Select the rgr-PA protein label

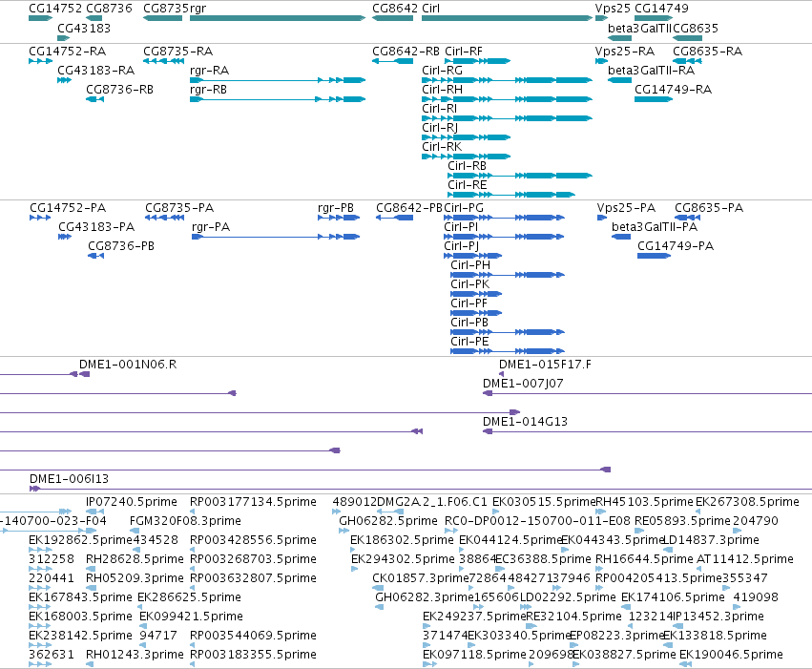[x=211, y=227]
